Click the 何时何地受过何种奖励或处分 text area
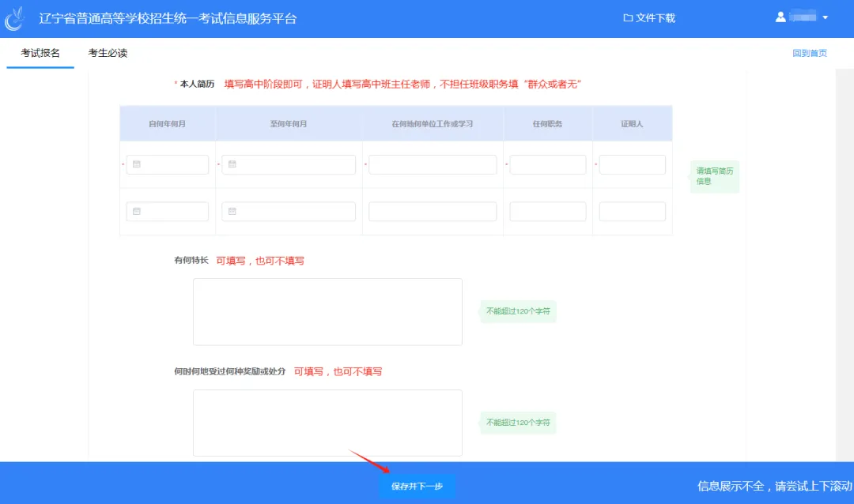This screenshot has height=504, width=854. tap(327, 423)
